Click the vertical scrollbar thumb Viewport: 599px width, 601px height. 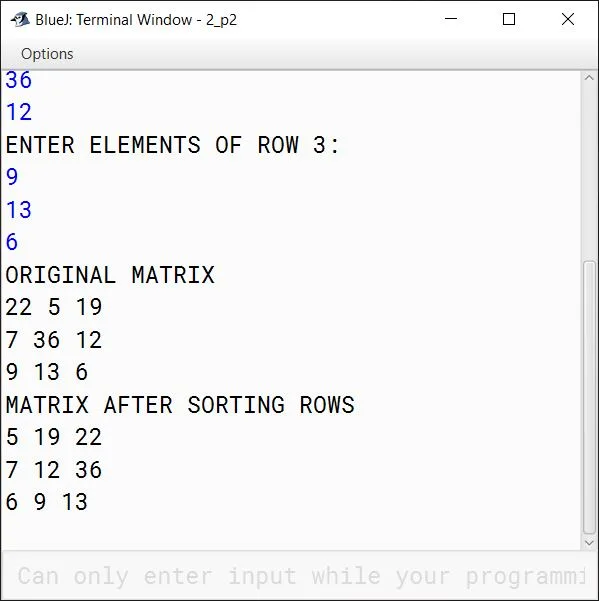589,397
